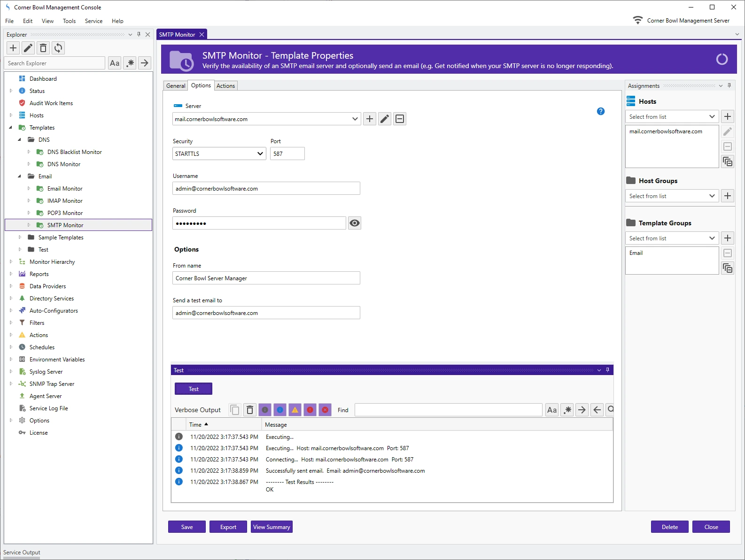Click the delete trash icon in Explorer toolbar
Screen dimensions: 745x560
(43, 48)
